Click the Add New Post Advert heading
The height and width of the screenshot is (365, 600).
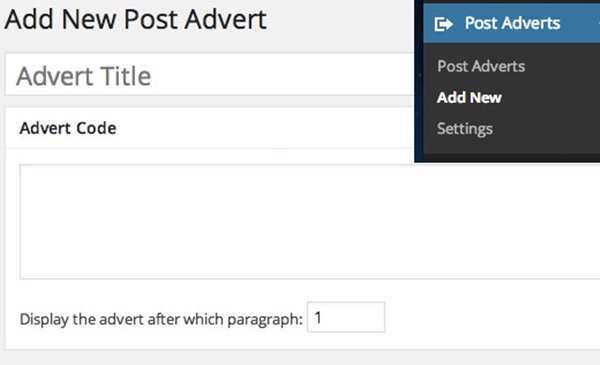coord(135,20)
